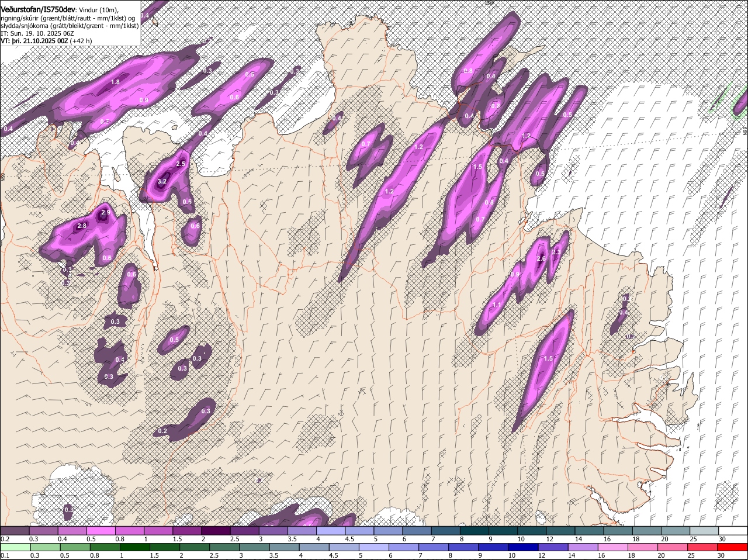The width and height of the screenshot is (748, 560).
Task: Choose the upper legend swatch starting at 12
Action: (561, 530)
